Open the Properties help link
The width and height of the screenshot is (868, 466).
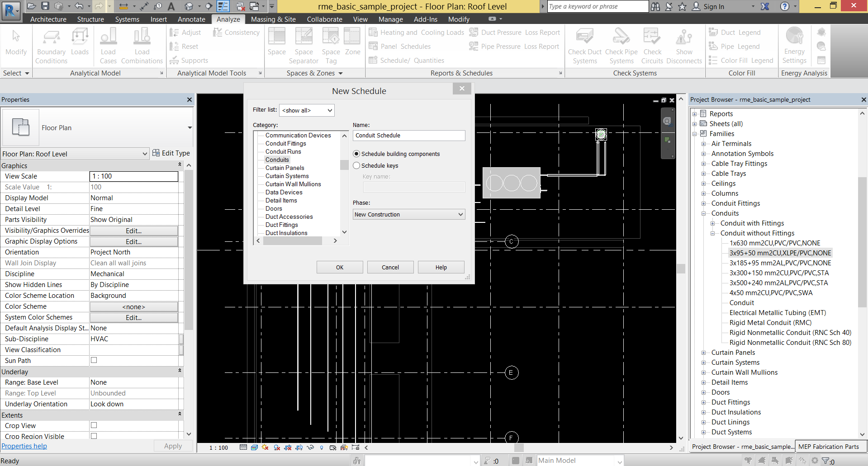coord(24,446)
